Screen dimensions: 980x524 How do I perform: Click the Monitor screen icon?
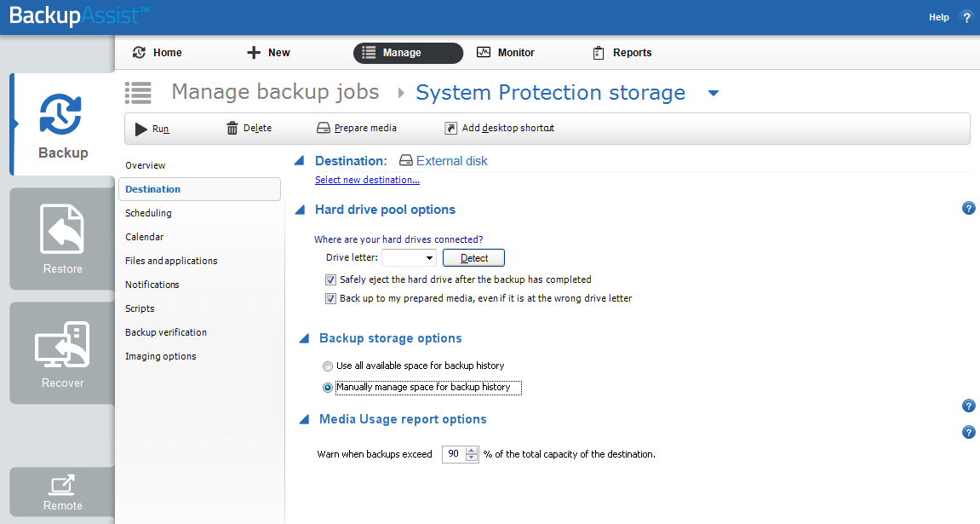coord(483,53)
